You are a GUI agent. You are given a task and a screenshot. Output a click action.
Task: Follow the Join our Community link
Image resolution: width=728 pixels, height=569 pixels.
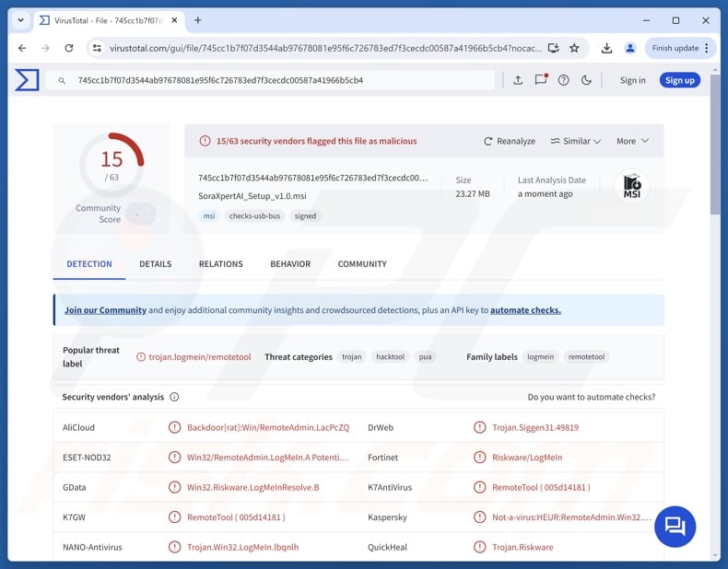click(x=105, y=309)
